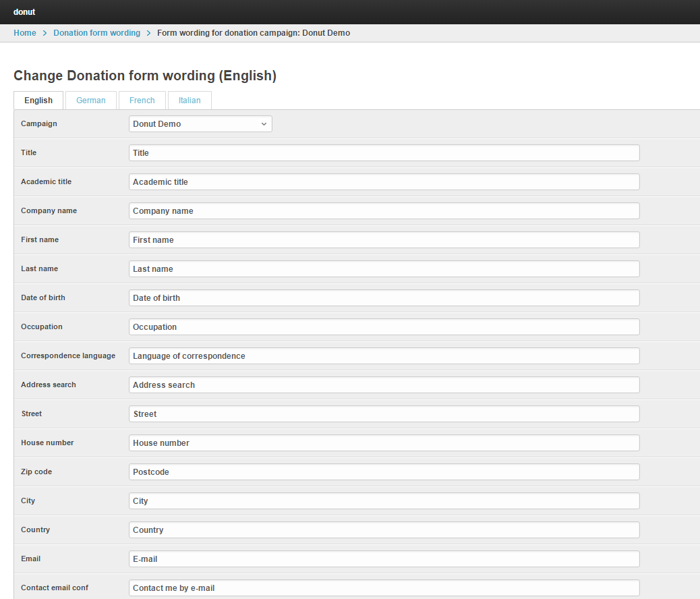
Task: Select the Language of correspondence input
Action: (x=384, y=355)
